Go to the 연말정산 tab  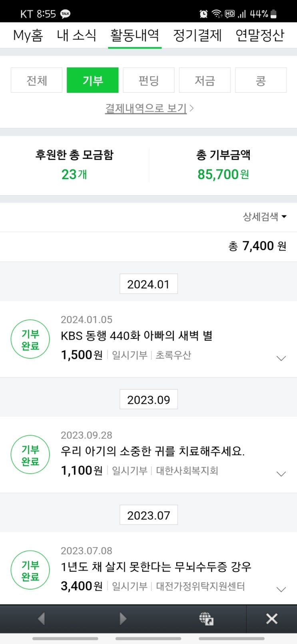coord(260,35)
